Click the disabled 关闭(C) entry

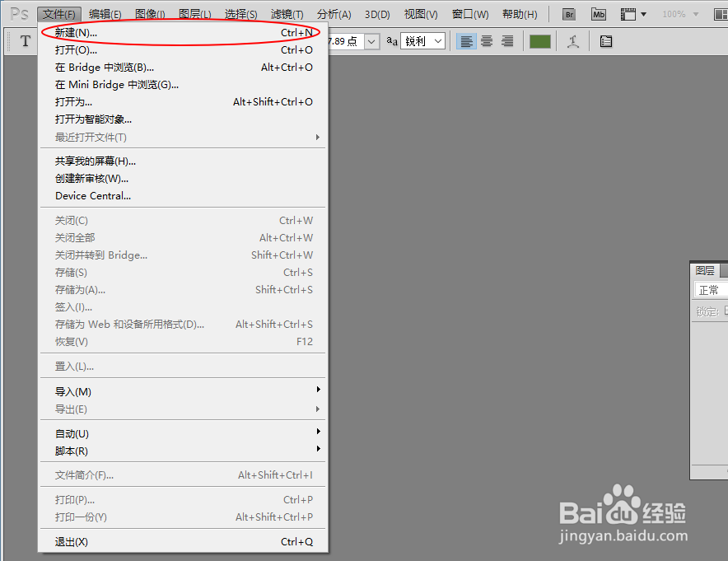point(183,221)
